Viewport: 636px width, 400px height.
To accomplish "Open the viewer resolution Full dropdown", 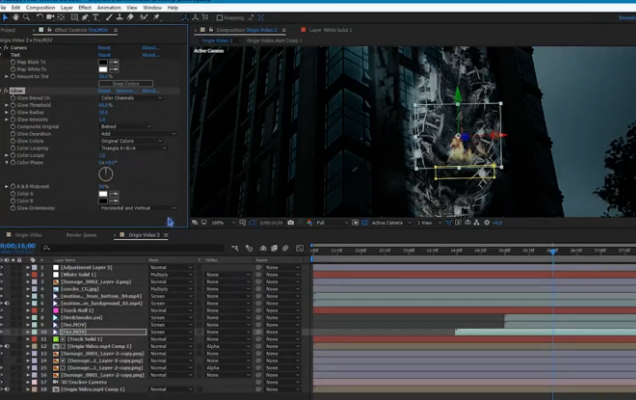I will (x=324, y=222).
